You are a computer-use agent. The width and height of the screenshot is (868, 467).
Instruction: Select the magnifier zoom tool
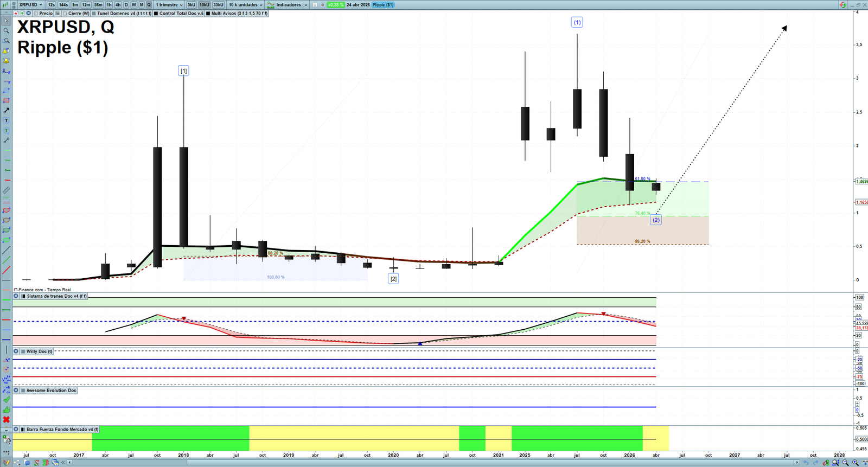click(x=6, y=30)
